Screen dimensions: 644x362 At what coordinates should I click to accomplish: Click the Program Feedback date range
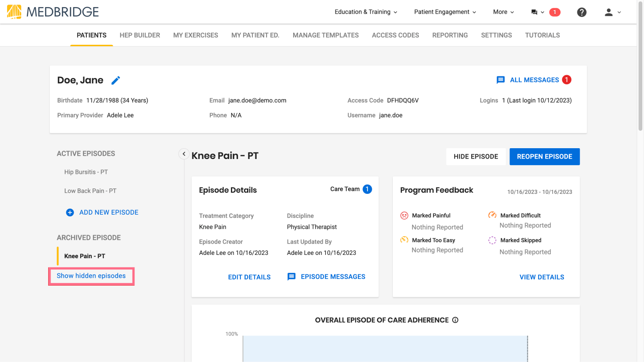540,192
